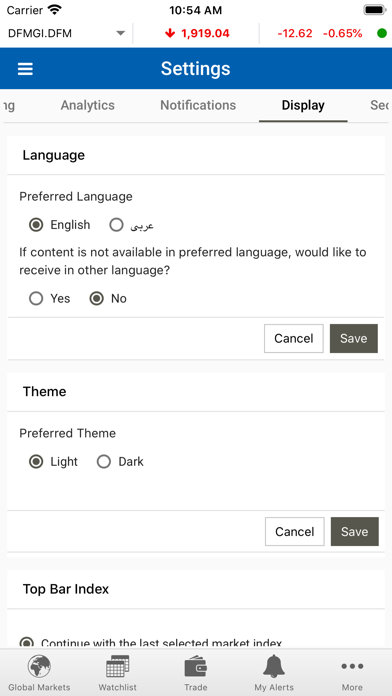Switch to the Analytics tab

87,105
